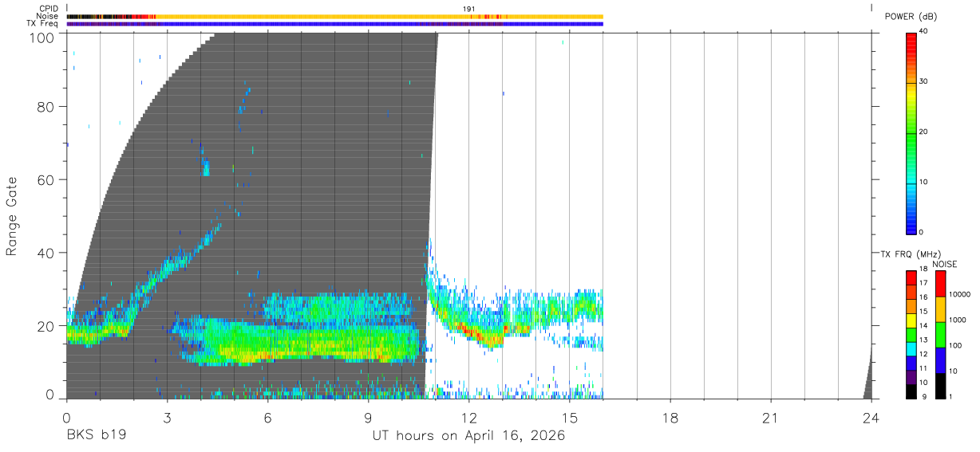Click the "1" label on the noise scale
Viewport: 980px width, 452px height.
950,396
